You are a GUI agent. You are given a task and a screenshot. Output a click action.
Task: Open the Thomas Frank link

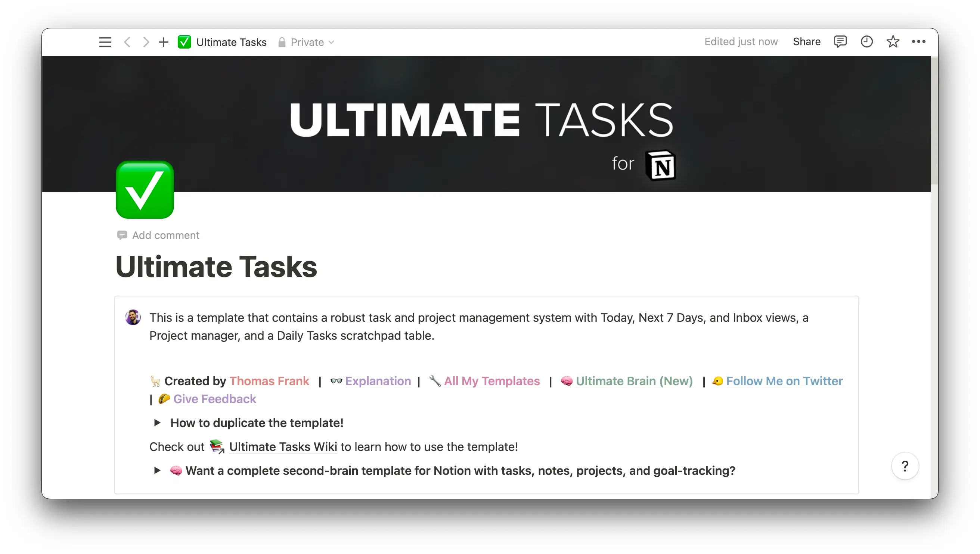[x=269, y=381]
